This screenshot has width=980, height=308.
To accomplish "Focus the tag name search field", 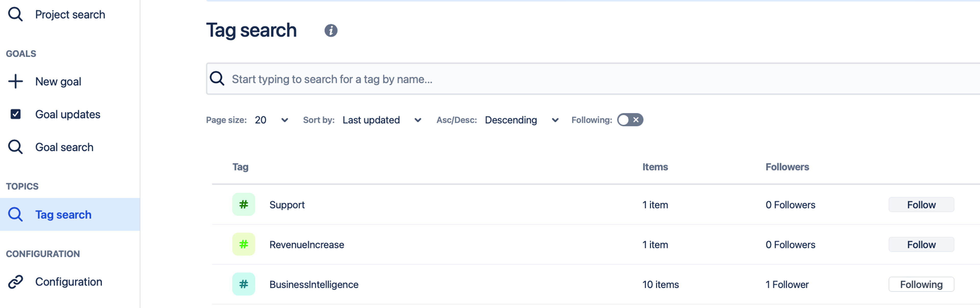I will pyautogui.click(x=571, y=79).
